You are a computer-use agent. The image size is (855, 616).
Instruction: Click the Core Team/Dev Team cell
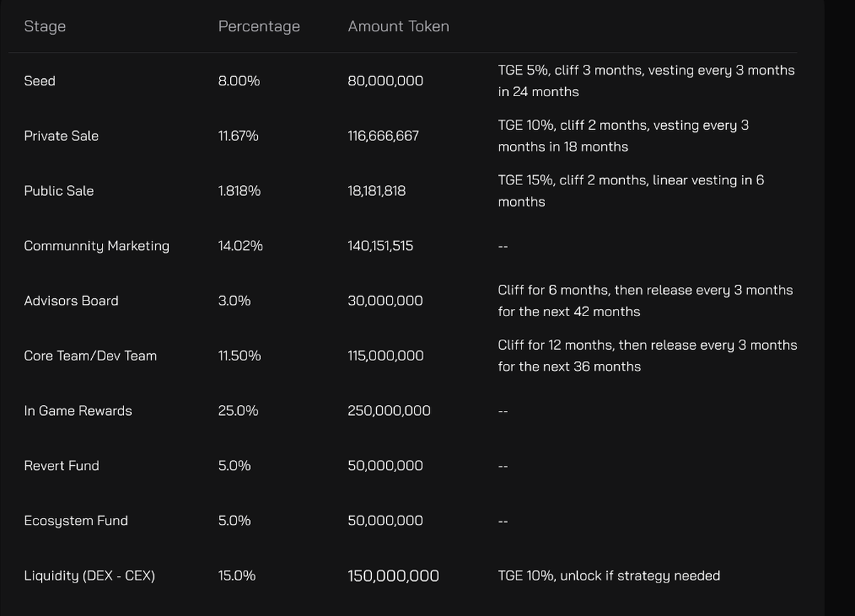90,355
